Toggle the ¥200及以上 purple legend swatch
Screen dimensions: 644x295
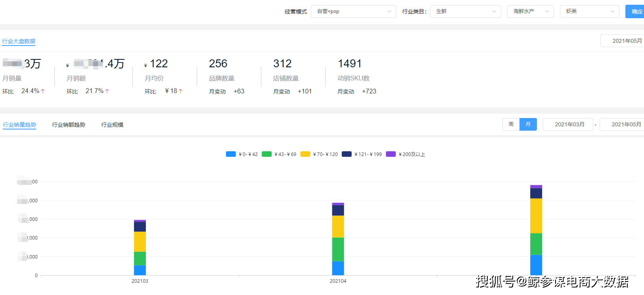coord(391,154)
